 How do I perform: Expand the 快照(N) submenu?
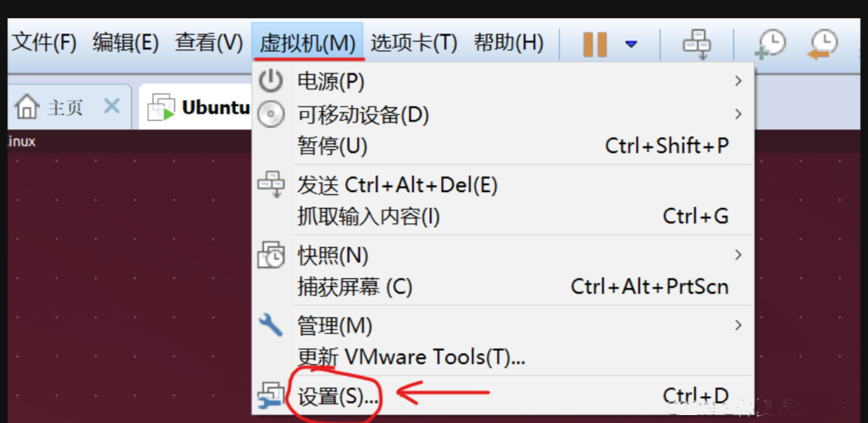[503, 255]
